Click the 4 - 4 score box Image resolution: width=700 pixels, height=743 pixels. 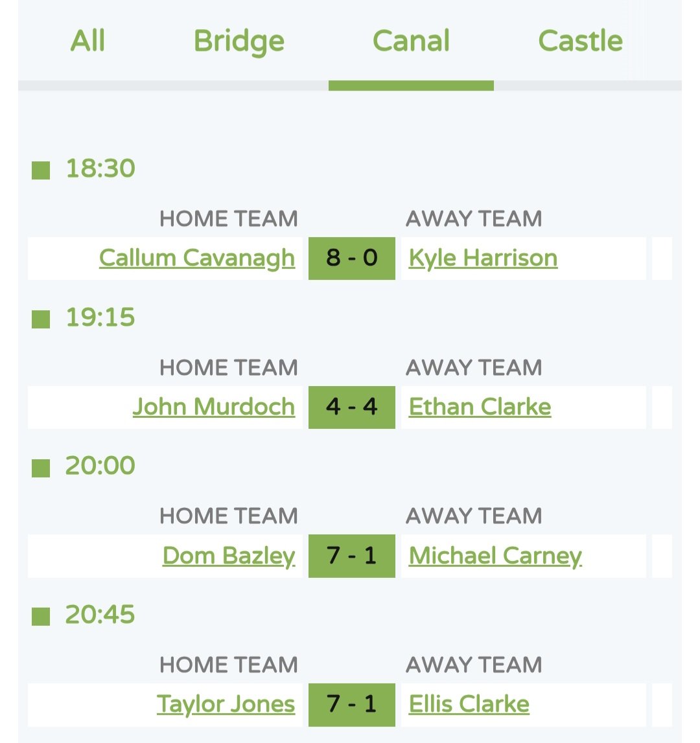coord(352,407)
